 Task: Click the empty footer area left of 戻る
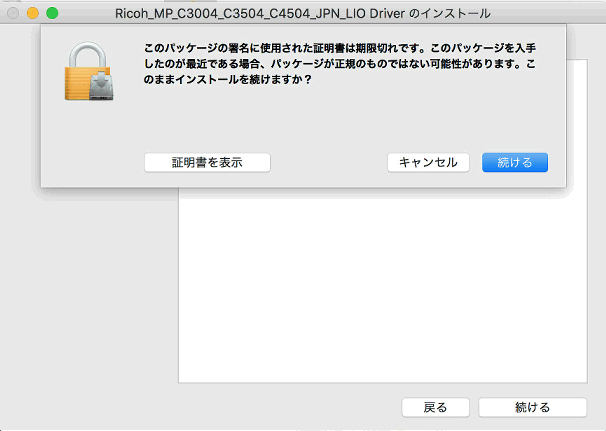point(200,407)
